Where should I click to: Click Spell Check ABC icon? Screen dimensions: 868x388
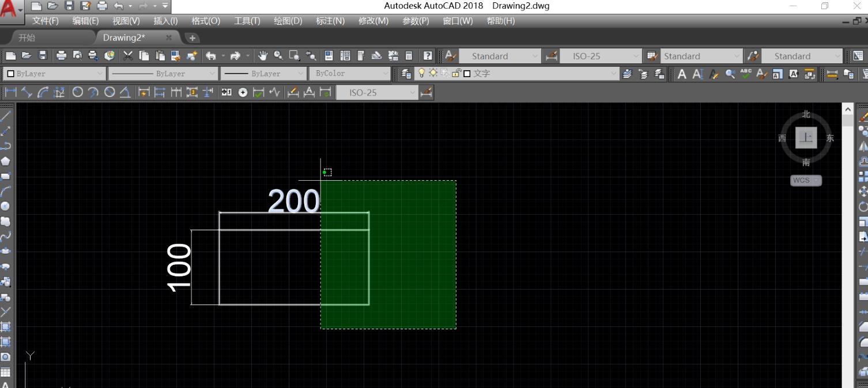tap(746, 74)
